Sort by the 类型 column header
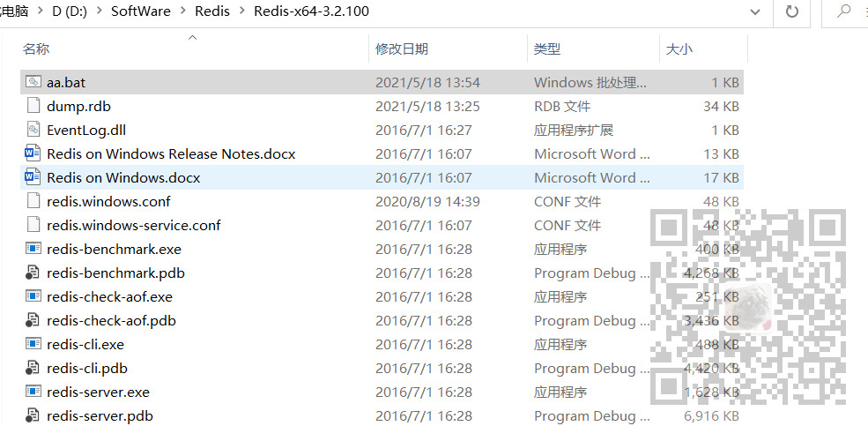This screenshot has height=426, width=868. tap(547, 49)
